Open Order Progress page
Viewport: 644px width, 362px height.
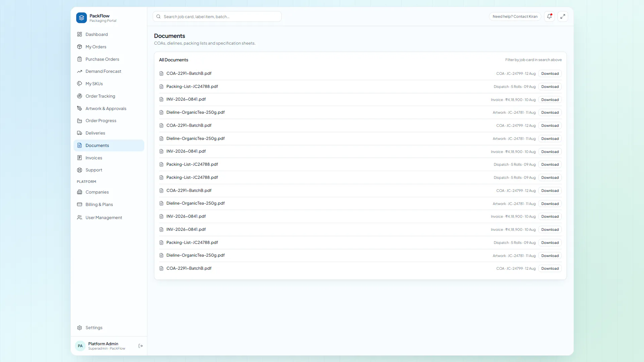(x=109, y=121)
